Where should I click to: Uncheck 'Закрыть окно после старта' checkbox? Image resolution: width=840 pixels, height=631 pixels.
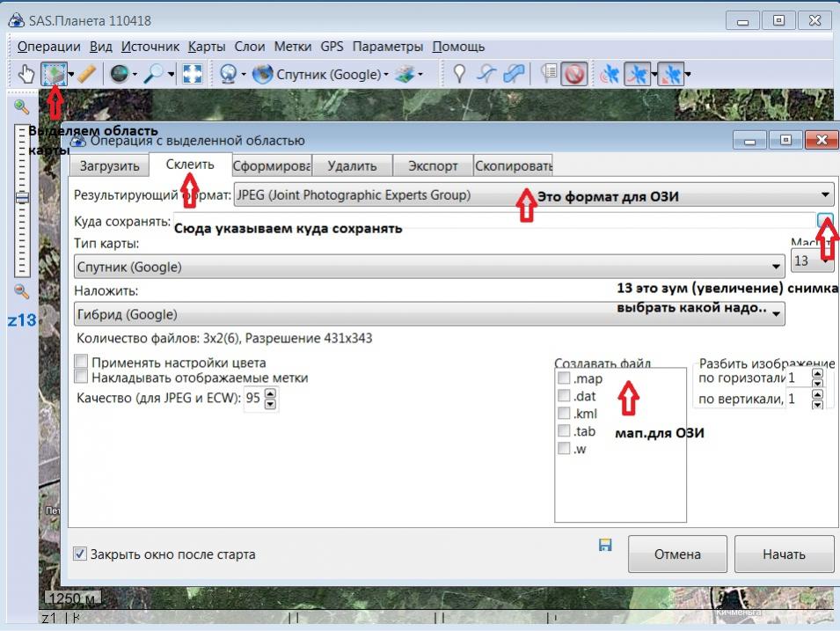[x=80, y=554]
